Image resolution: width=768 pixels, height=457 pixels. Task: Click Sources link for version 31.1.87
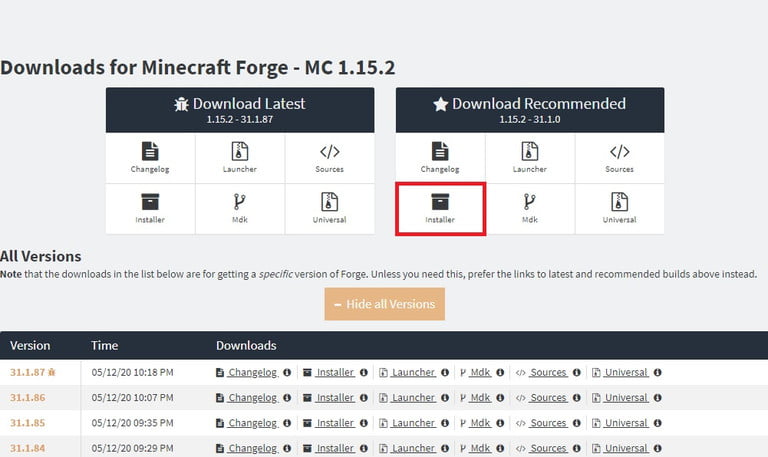[548, 373]
